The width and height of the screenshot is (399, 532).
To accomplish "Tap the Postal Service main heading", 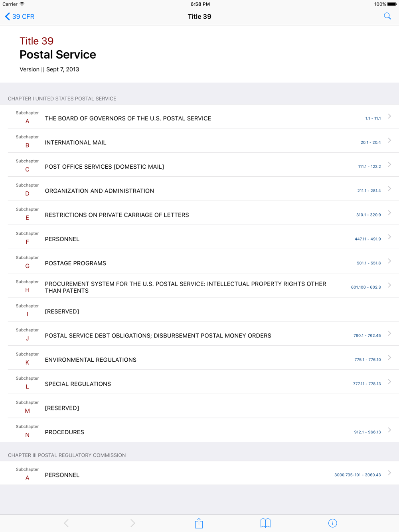I will pos(58,54).
